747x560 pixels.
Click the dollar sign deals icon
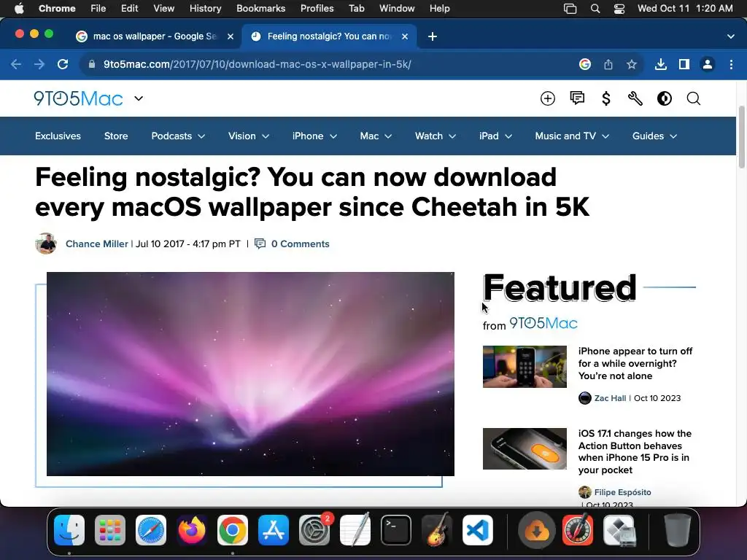606,98
